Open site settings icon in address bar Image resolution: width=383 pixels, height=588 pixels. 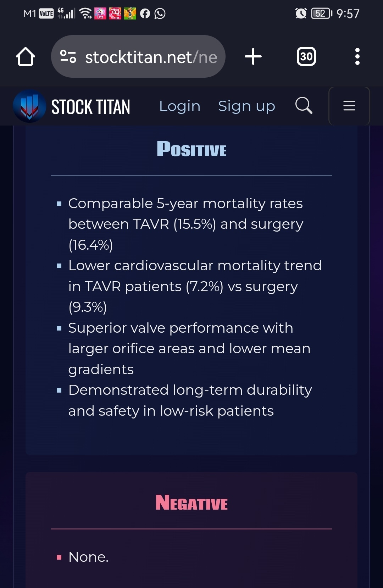pos(68,56)
